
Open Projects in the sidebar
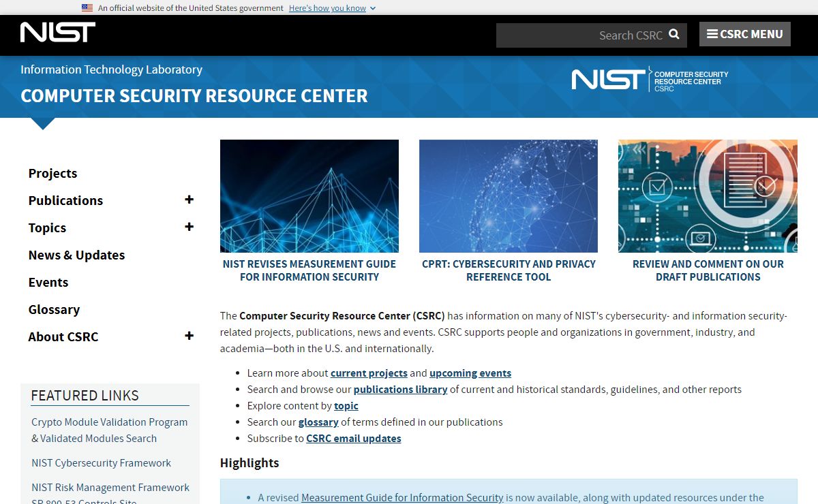pyautogui.click(x=52, y=174)
